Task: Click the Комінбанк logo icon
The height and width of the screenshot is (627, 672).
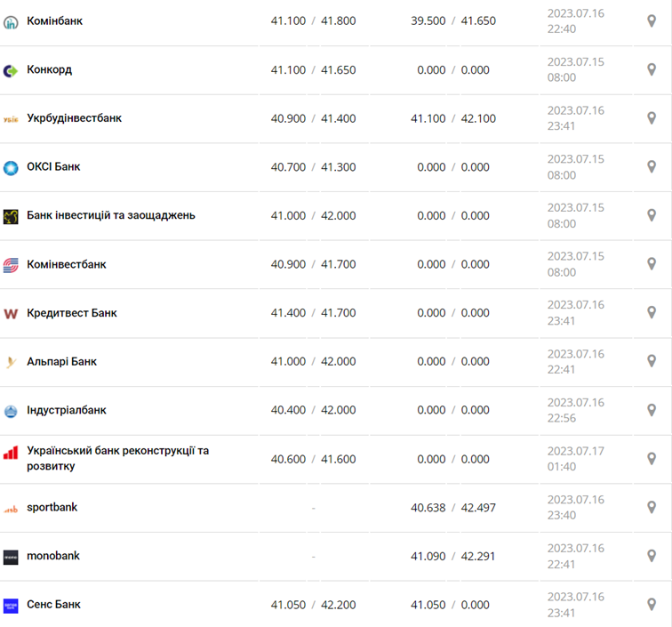Action: [11, 21]
